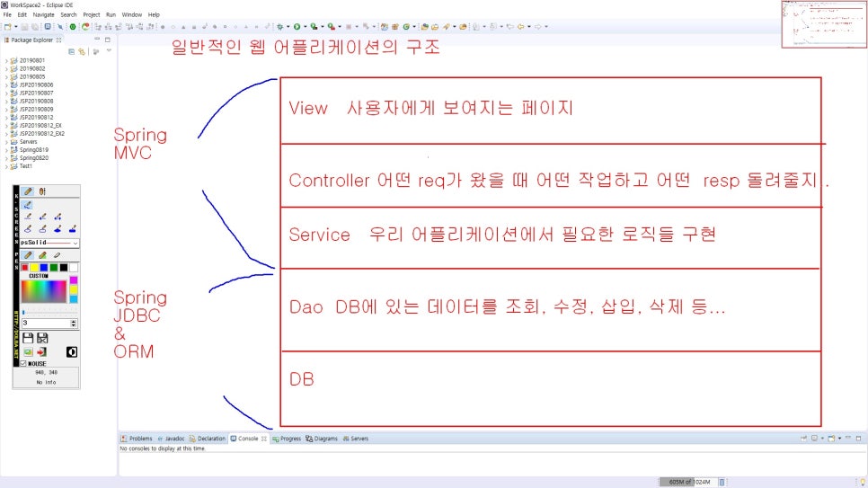The width and height of the screenshot is (868, 488).
Task: Select the pencil draw mode in K-Screen Pen
Action: coord(28,191)
